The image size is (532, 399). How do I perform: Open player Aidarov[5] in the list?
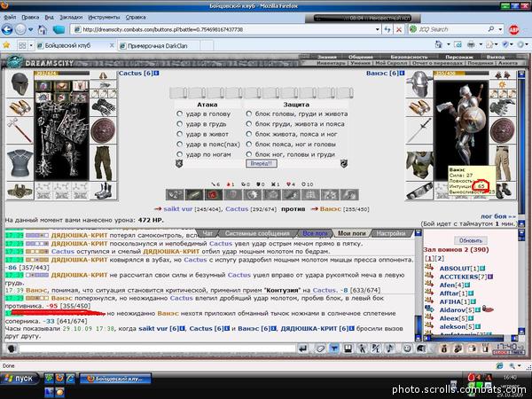tap(457, 309)
